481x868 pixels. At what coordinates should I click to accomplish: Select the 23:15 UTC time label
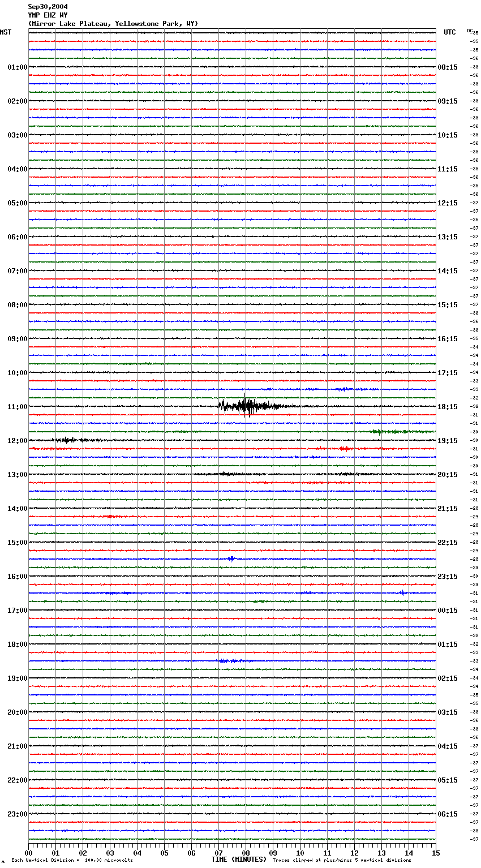448,577
